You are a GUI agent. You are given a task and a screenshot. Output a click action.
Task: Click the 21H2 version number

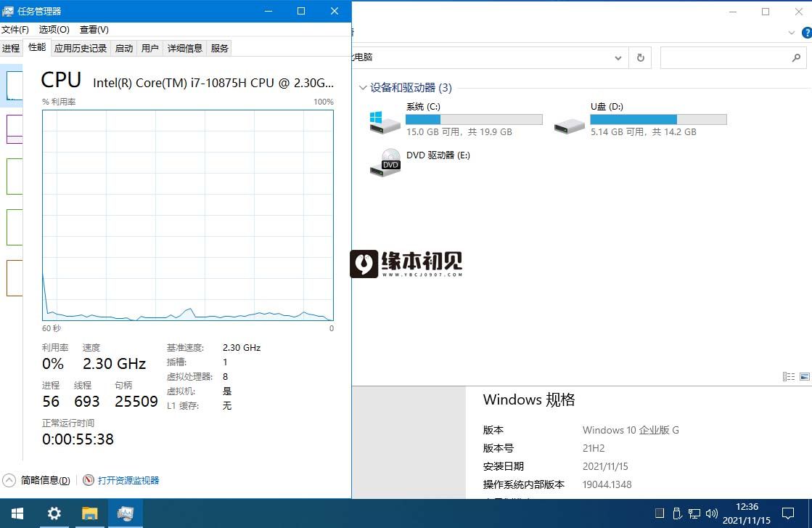tap(594, 448)
